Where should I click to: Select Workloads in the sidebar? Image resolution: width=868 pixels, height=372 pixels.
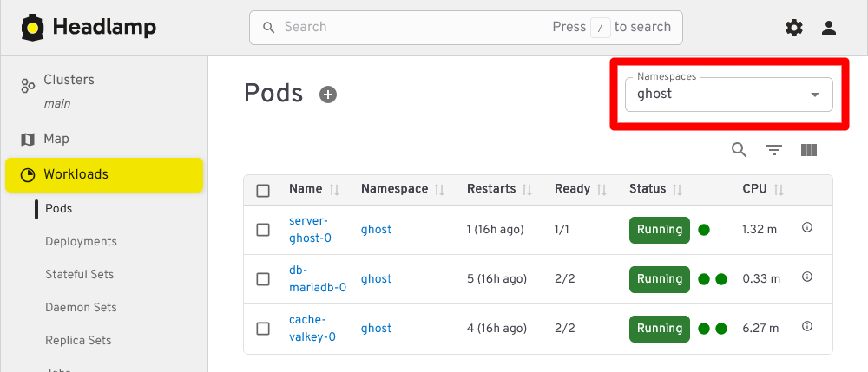tap(104, 174)
